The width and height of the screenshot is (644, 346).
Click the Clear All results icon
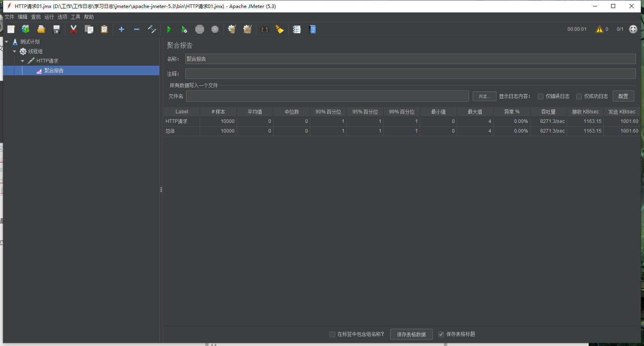[247, 29]
